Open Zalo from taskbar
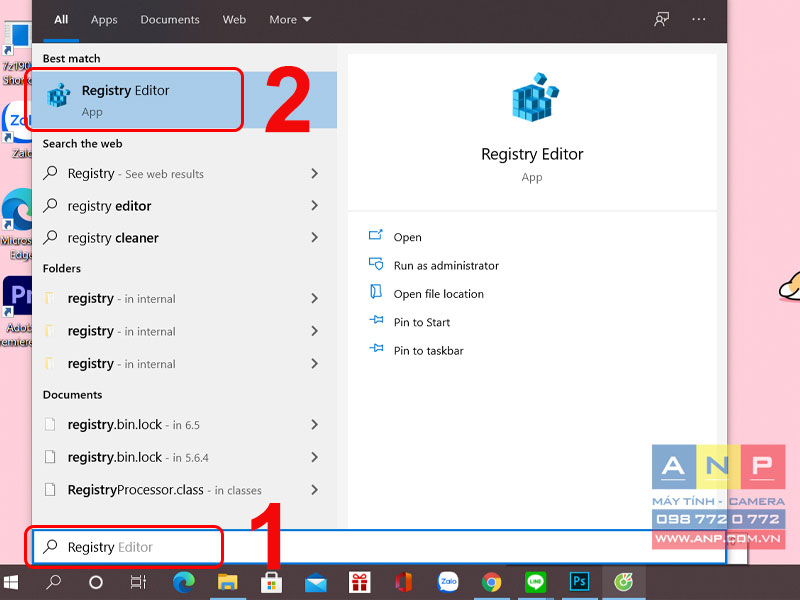 448,582
